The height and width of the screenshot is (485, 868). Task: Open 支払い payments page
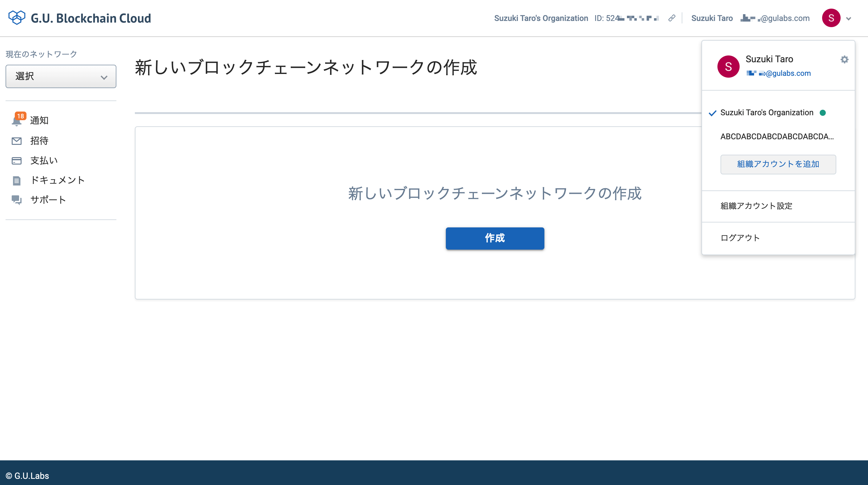pos(44,161)
